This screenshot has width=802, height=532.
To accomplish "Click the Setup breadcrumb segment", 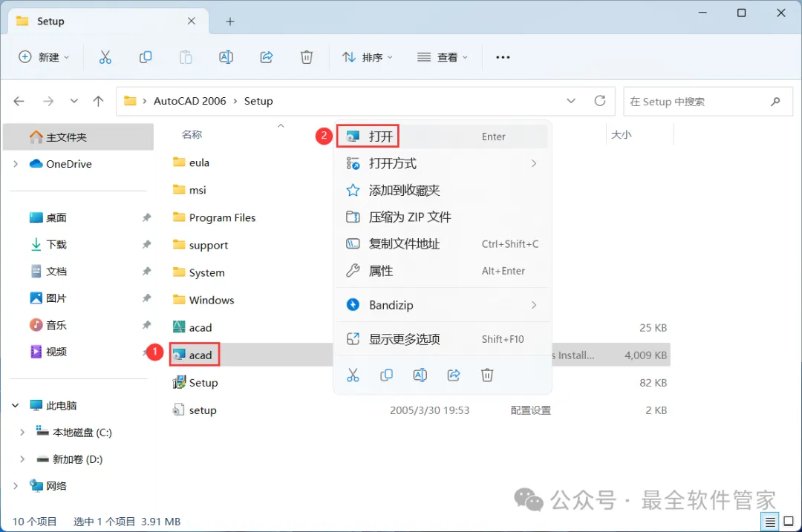I will coord(258,101).
